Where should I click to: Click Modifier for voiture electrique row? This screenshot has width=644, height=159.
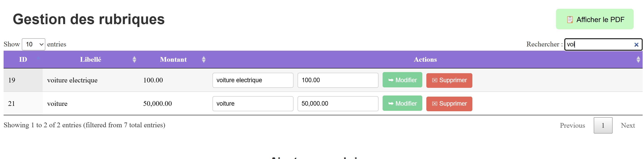click(x=402, y=80)
